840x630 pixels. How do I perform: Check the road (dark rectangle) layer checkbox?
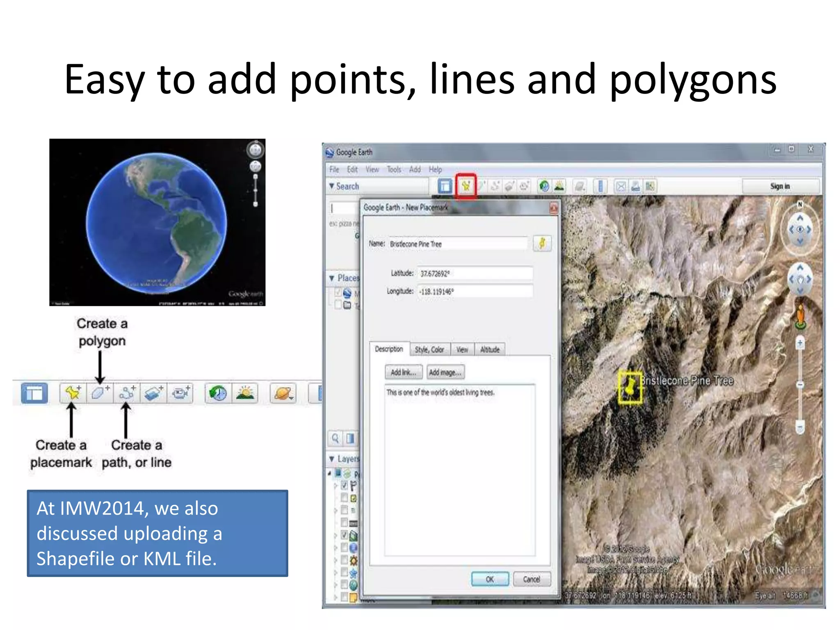tap(344, 523)
